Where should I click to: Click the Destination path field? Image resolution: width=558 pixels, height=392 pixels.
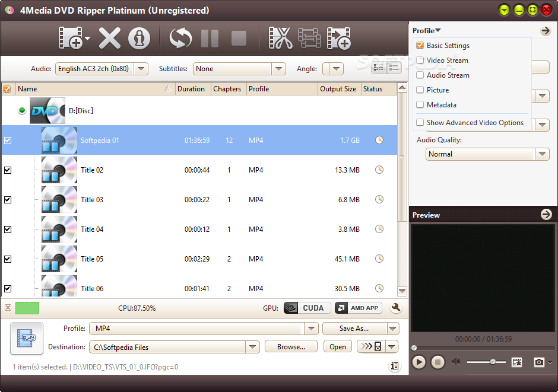[x=167, y=347]
